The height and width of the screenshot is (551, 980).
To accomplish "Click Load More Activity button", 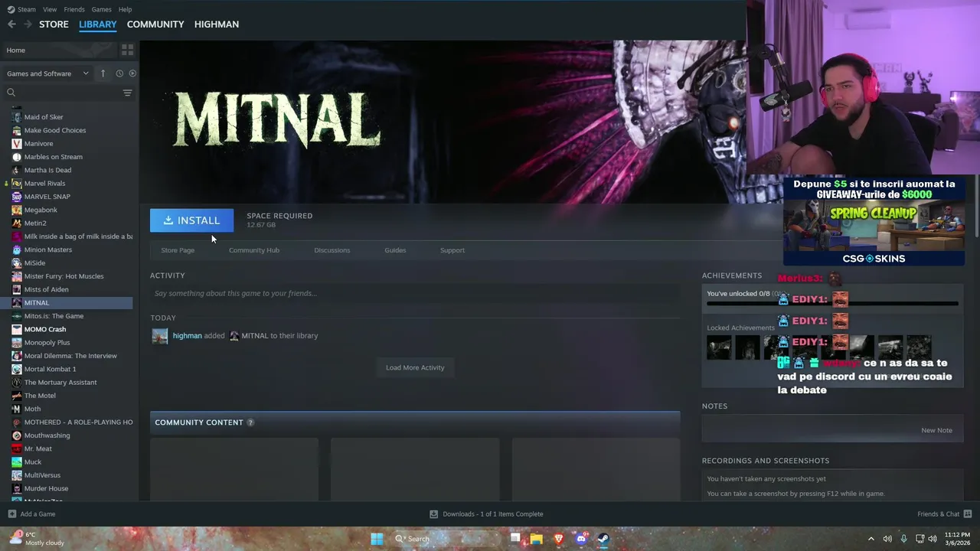I will coord(415,367).
